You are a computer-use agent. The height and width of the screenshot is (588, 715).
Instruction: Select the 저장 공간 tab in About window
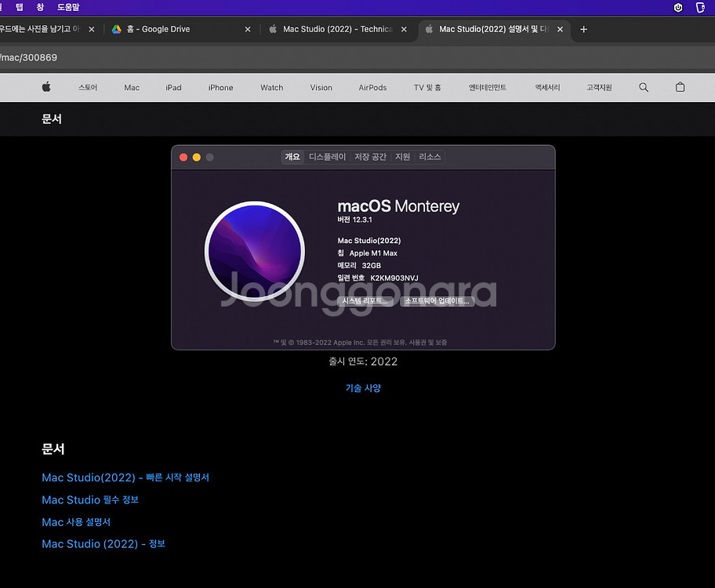370,157
